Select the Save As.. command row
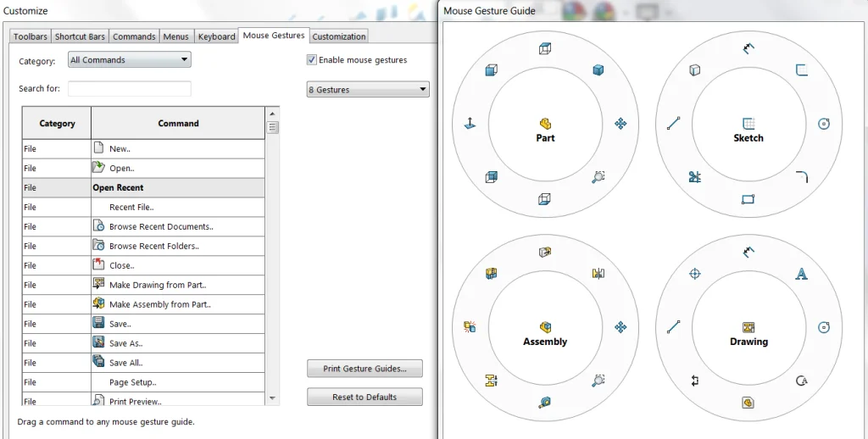The width and height of the screenshot is (868, 439). 143,343
